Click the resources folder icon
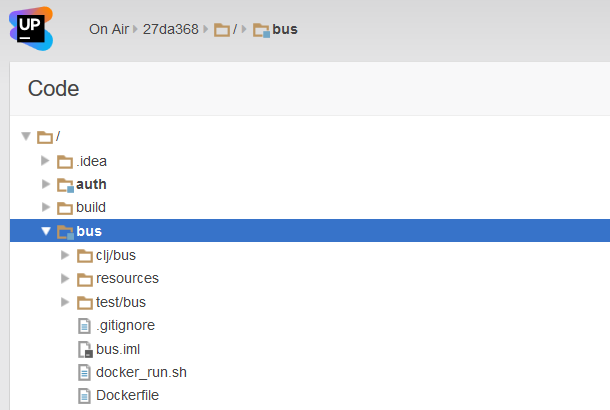 [85, 279]
